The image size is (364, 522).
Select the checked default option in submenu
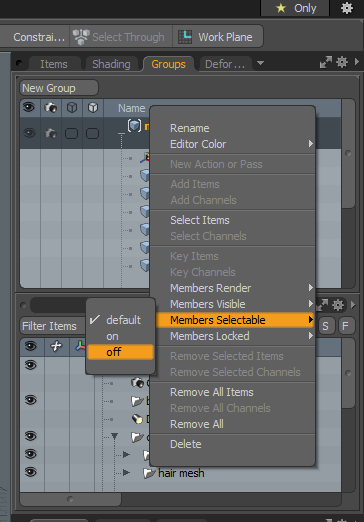pos(120,320)
